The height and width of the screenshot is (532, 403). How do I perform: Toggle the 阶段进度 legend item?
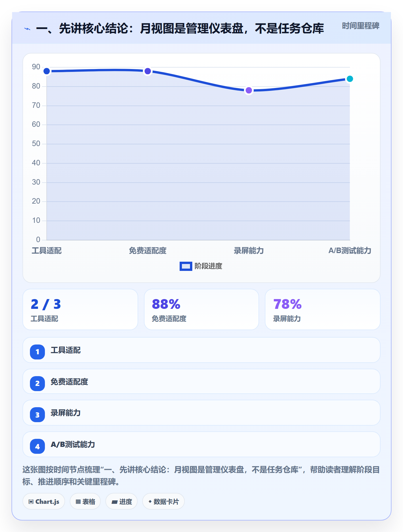pyautogui.click(x=201, y=266)
